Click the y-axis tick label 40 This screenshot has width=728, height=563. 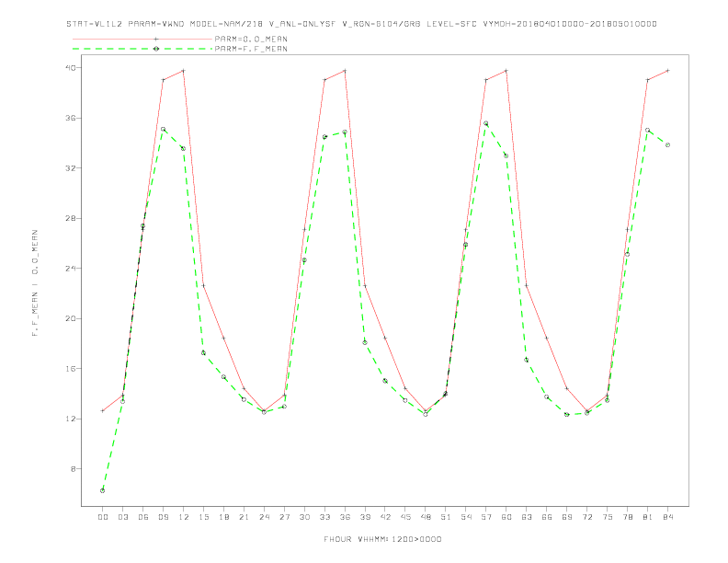pos(70,68)
